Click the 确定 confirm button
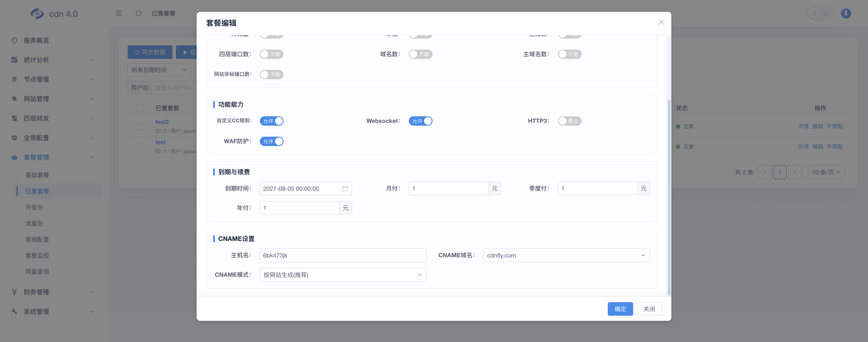Viewport: 868px width, 342px height. 620,309
